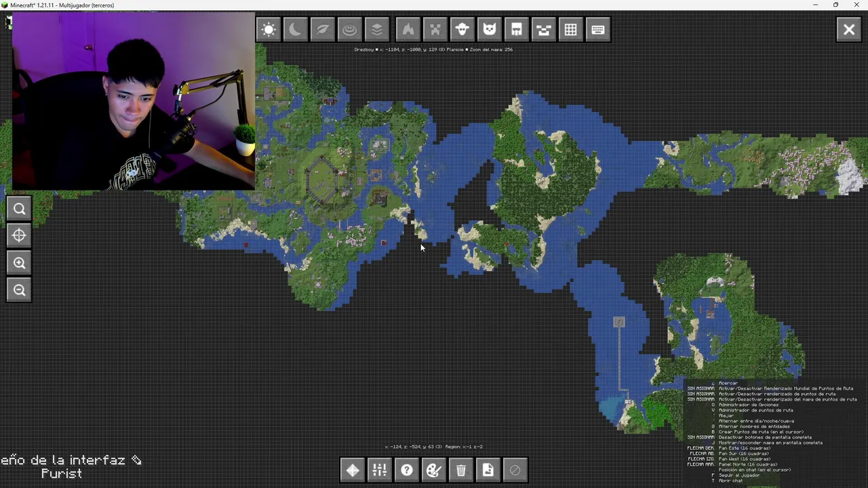Click the delete map trash icon
Screen dimensions: 868x488
(x=461, y=470)
